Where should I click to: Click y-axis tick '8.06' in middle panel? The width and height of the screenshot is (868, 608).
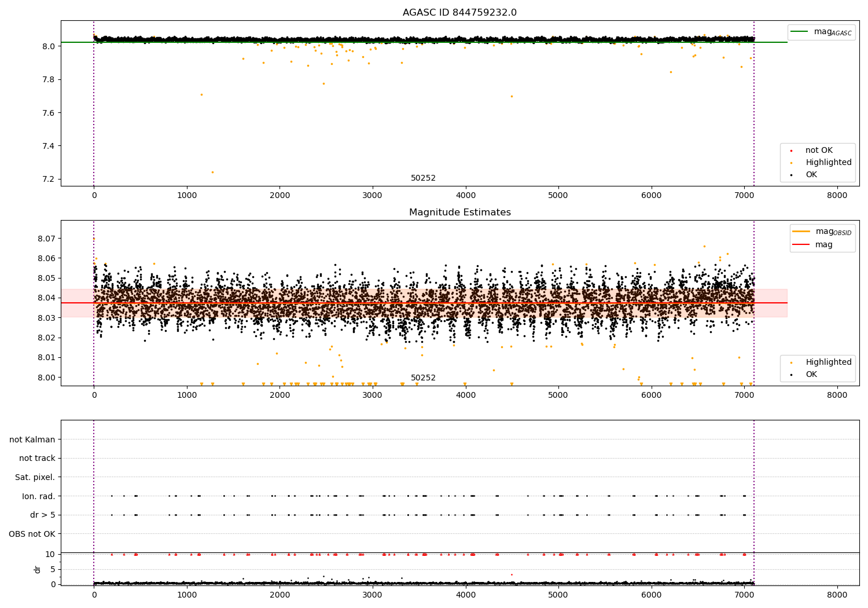(x=46, y=258)
